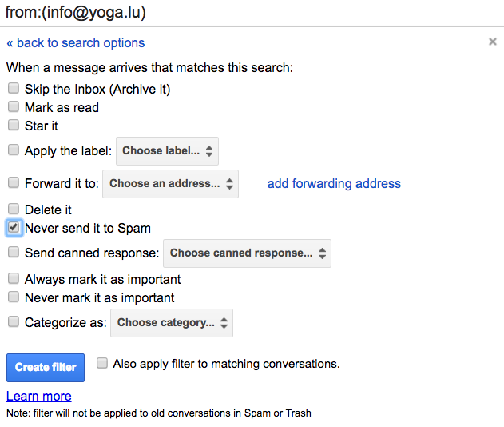Image resolution: width=504 pixels, height=427 pixels.
Task: Check the Mark as read option
Action: pos(14,106)
